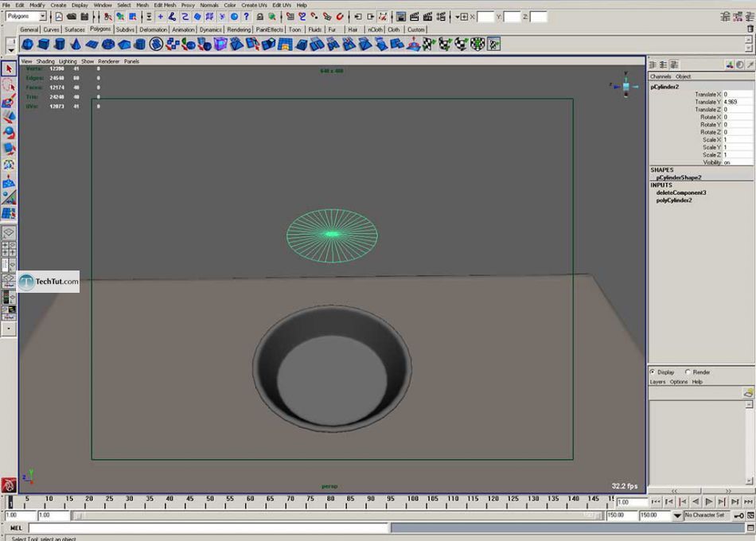Click the selected checker UV shelf icon

(493, 45)
